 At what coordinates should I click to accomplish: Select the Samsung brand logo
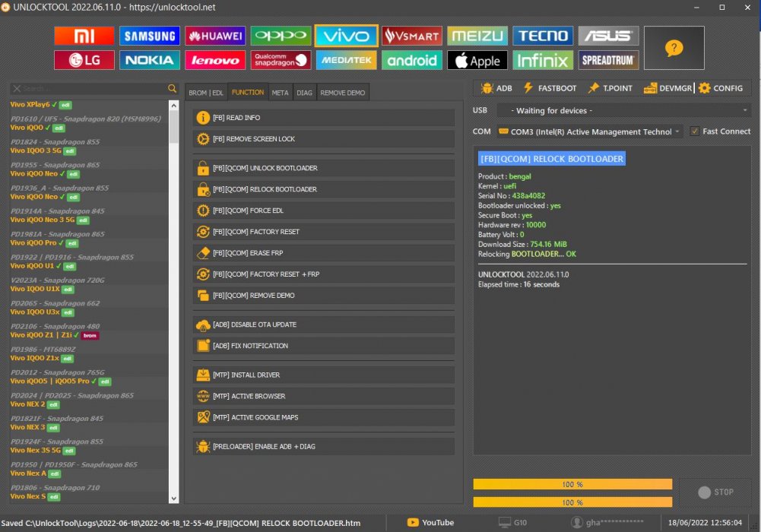(150, 36)
